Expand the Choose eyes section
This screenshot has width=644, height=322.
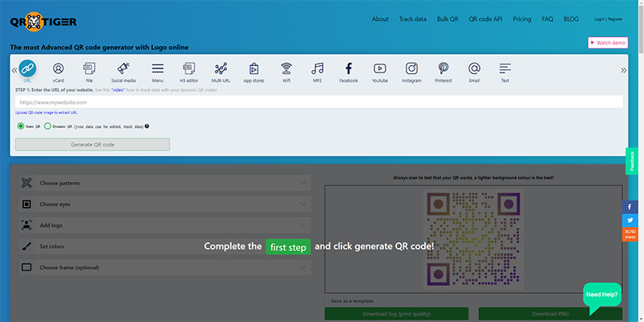[165, 204]
